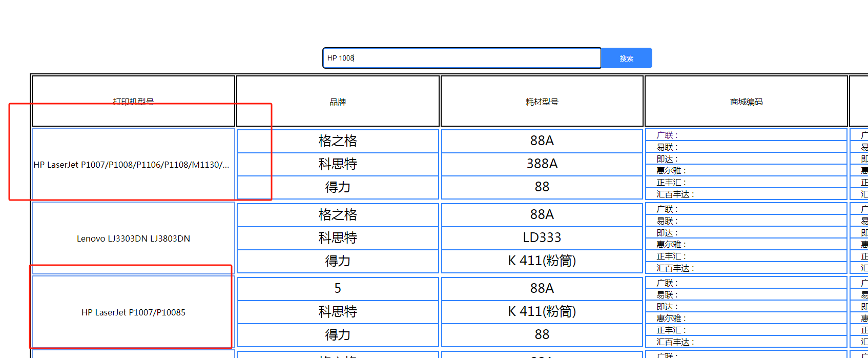
Task: Click 科思特 brand in the P10085 row
Action: point(338,312)
